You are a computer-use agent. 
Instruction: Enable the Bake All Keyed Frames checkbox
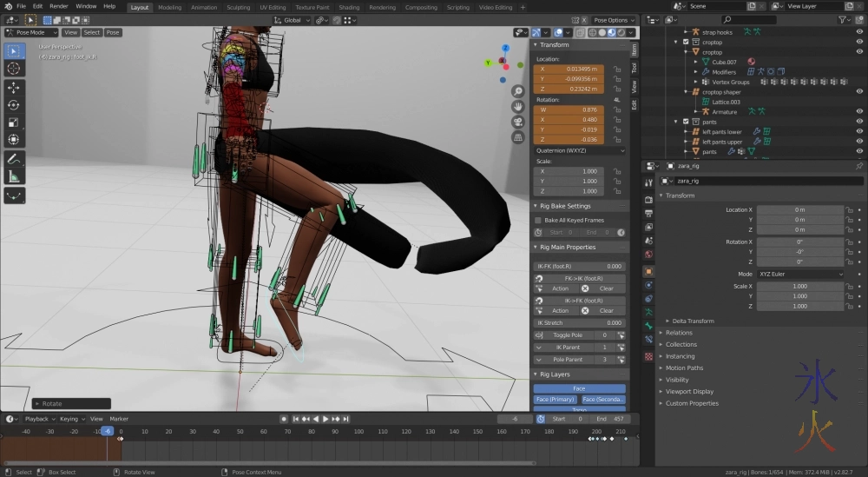click(538, 221)
